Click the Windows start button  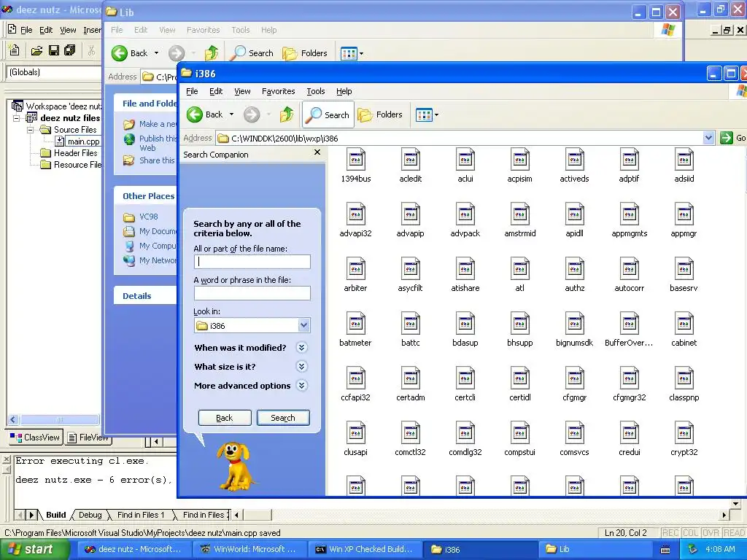(34, 550)
